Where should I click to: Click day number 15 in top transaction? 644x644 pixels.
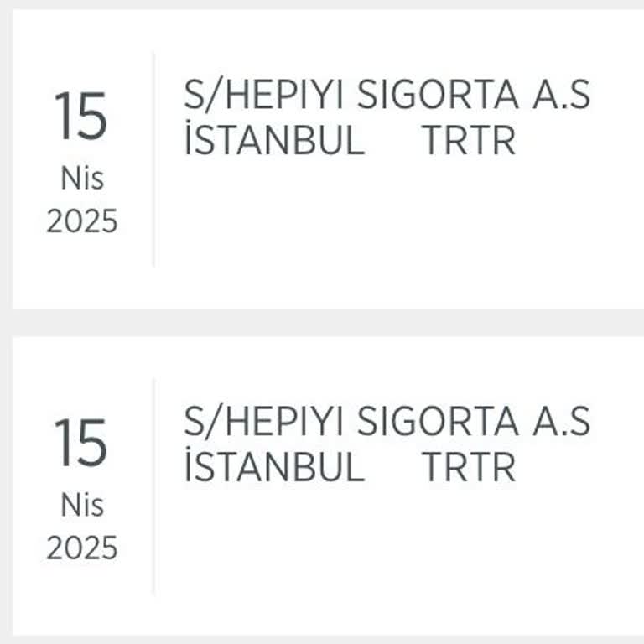pyautogui.click(x=81, y=117)
